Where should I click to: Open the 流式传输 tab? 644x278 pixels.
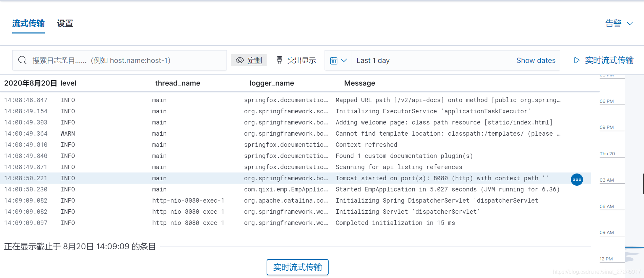(28, 23)
